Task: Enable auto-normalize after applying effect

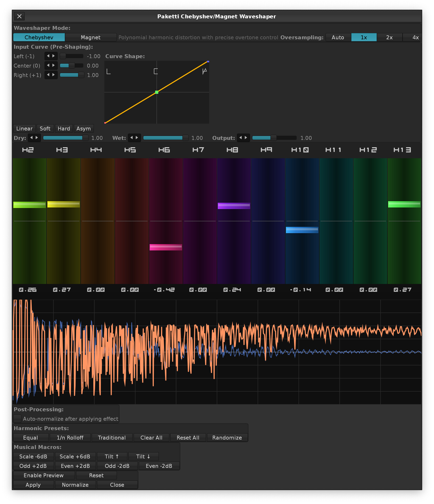Action: [18, 419]
